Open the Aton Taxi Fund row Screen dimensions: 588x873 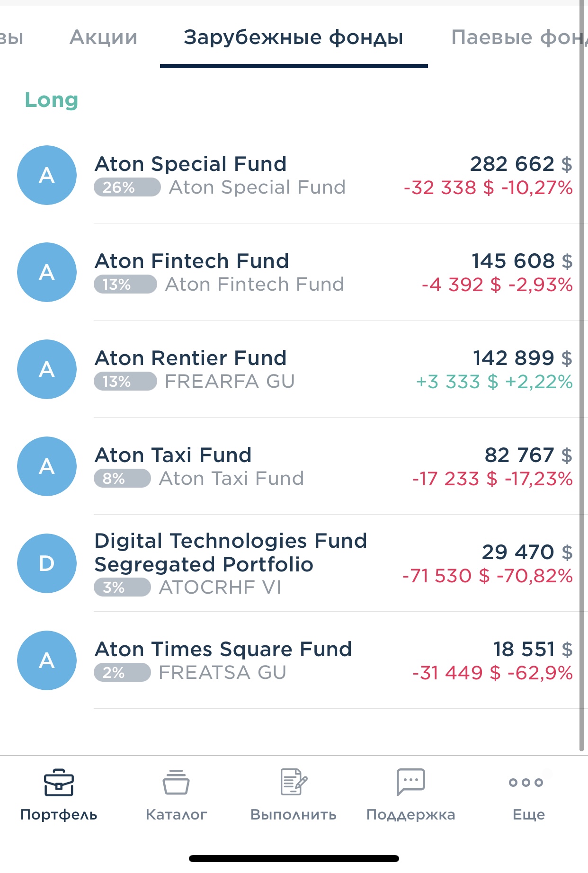(294, 466)
